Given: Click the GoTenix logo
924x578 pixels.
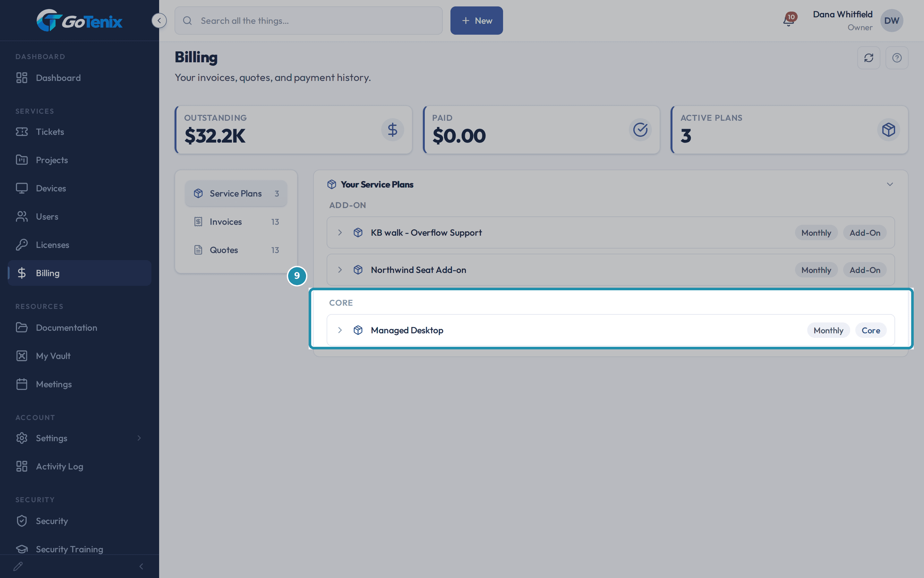Looking at the screenshot, I should click(x=80, y=20).
